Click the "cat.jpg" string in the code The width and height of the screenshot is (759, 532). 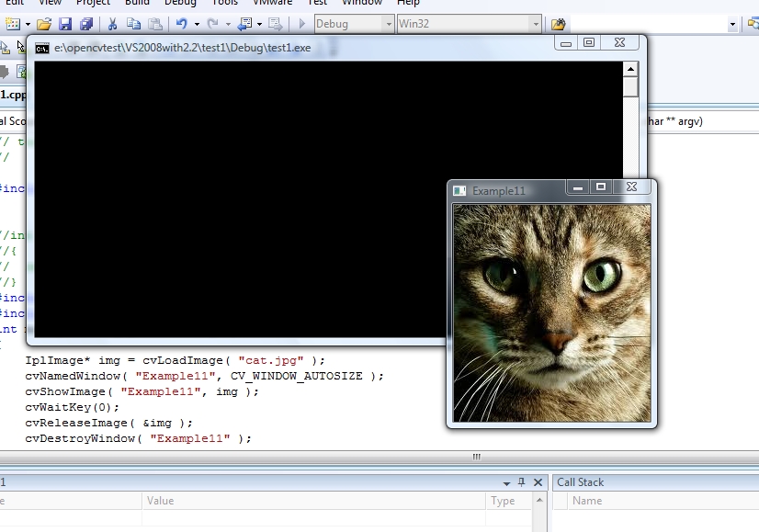(x=271, y=360)
